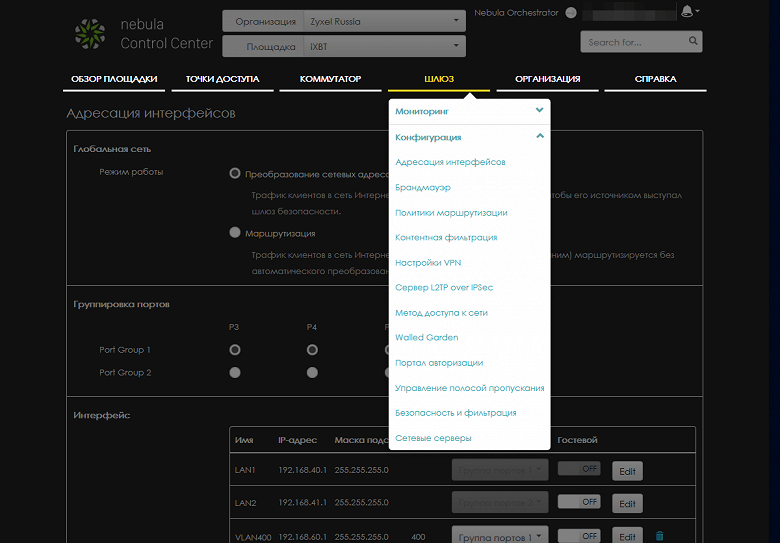
Task: Open the ТОЧКИ ДОСТУПА tab
Action: coord(222,79)
